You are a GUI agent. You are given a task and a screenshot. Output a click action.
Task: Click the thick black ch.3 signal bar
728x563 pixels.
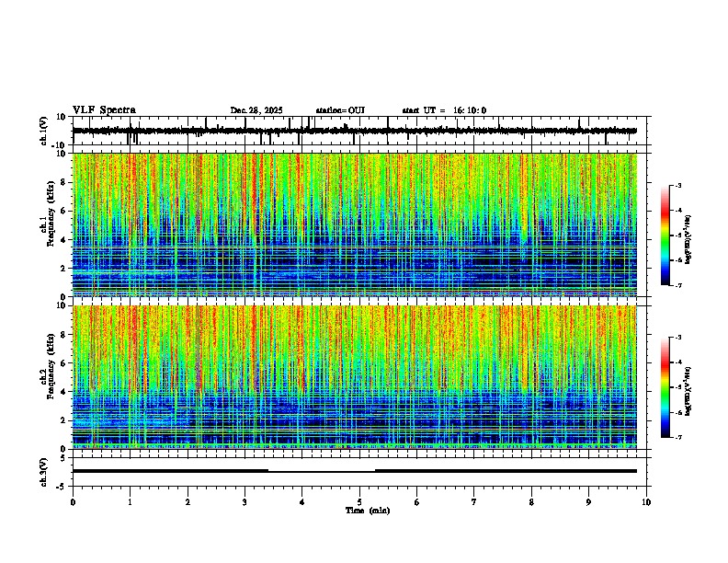[x=355, y=471]
